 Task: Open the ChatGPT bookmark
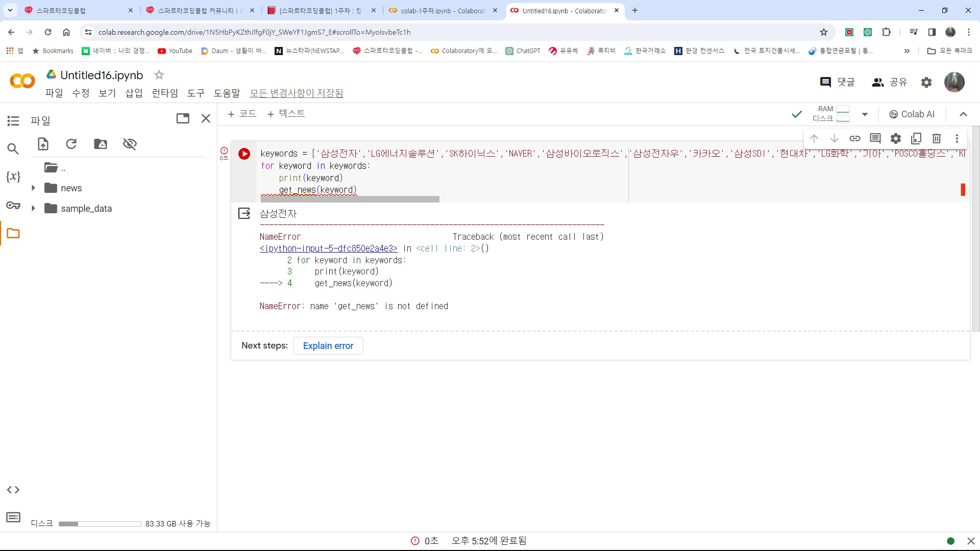[523, 51]
